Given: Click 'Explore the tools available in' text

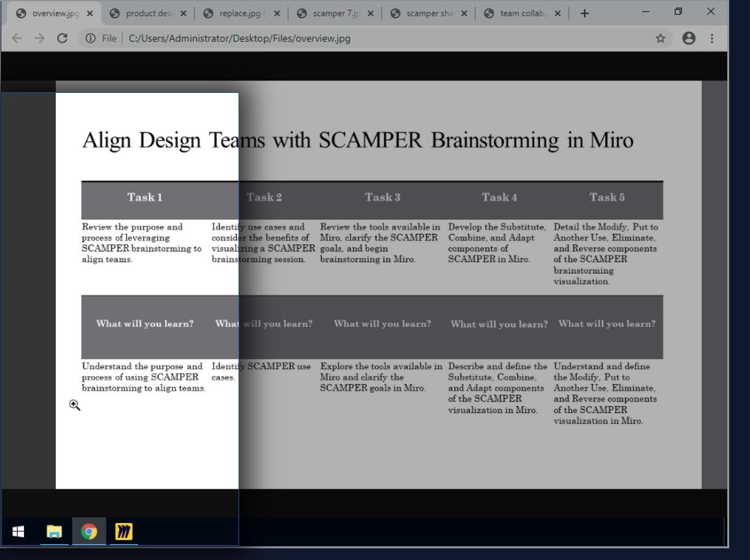Looking at the screenshot, I should pyautogui.click(x=381, y=377).
